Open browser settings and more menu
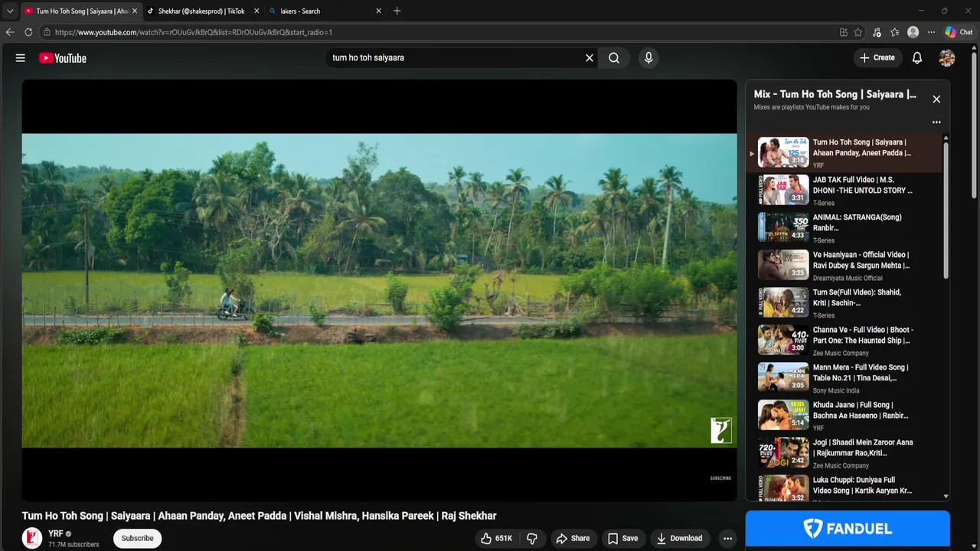Viewport: 980px width, 551px height. coord(931,32)
